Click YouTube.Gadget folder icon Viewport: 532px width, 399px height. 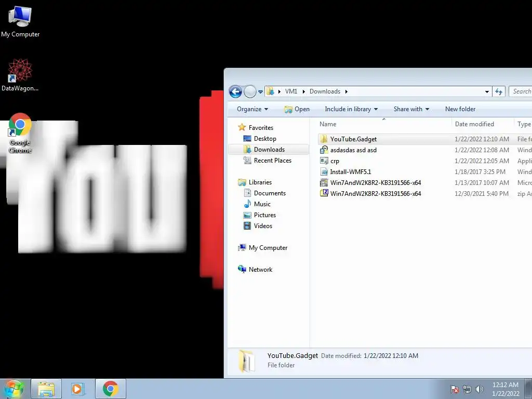tap(324, 139)
